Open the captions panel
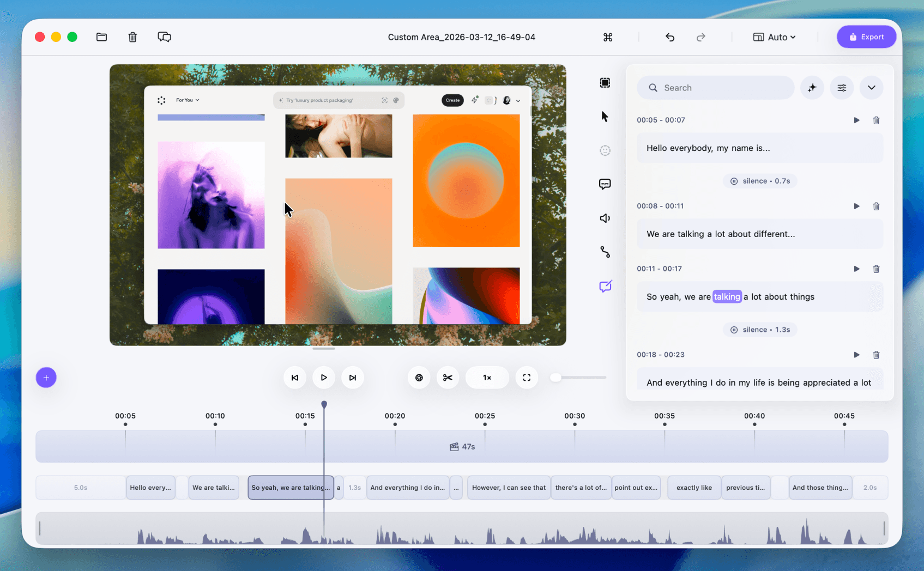This screenshot has width=924, height=571. [x=605, y=184]
